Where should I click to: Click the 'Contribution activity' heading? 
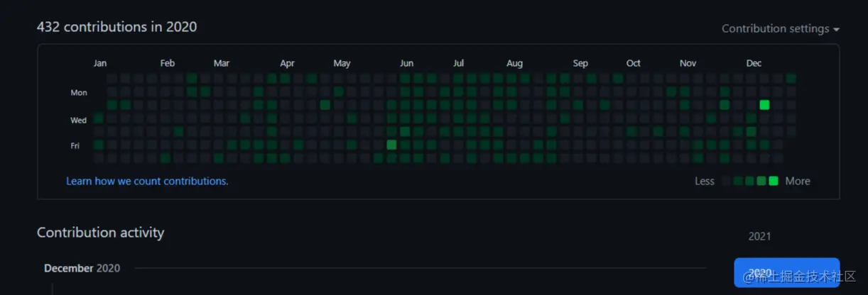[x=100, y=233]
